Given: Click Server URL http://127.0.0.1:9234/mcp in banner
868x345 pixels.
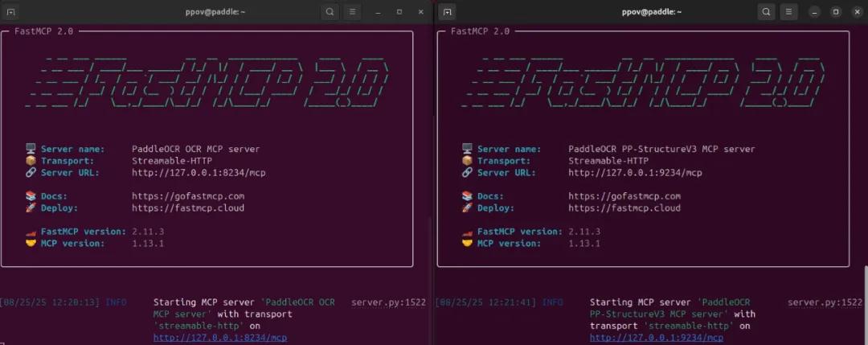Looking at the screenshot, I should tap(635, 173).
